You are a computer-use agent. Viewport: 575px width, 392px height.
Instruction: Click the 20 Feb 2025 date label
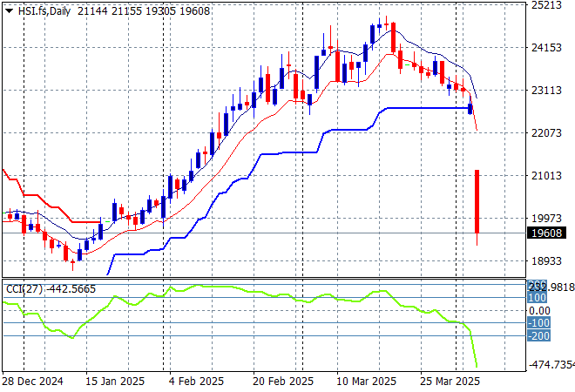283,382
